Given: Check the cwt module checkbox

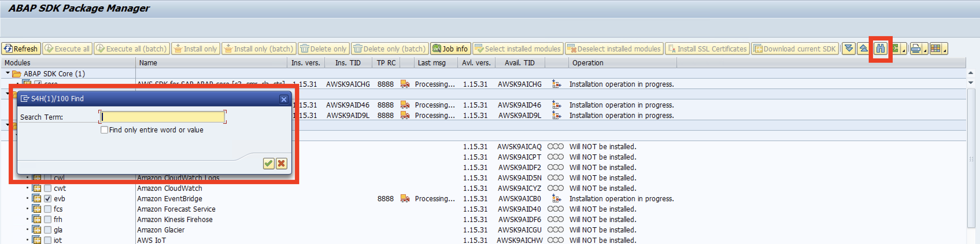Looking at the screenshot, I should coord(47,188).
